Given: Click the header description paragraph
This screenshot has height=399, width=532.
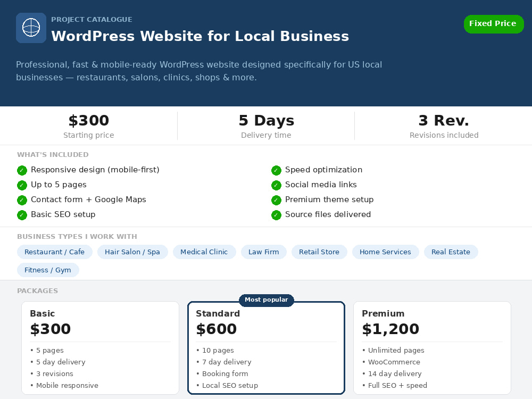Looking at the screenshot, I should tap(199, 71).
